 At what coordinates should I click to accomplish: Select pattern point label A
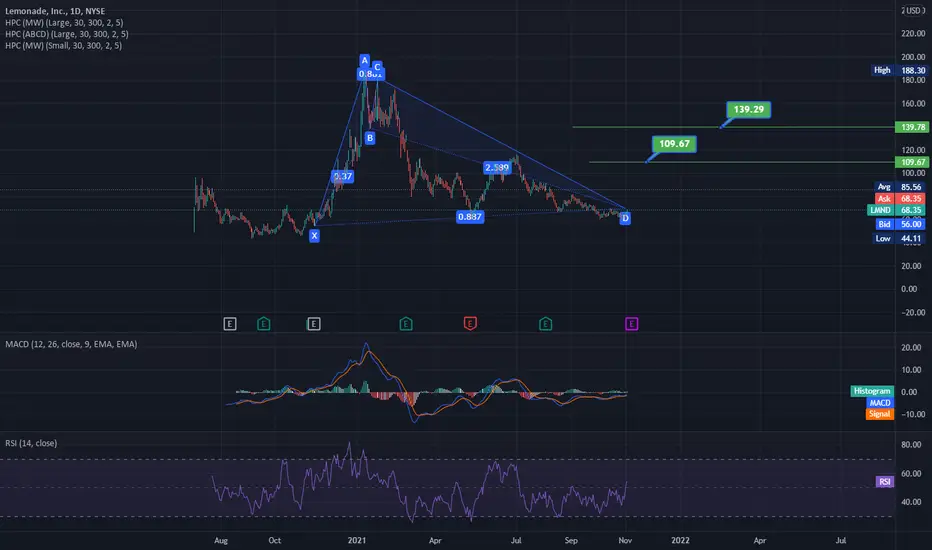coord(364,60)
